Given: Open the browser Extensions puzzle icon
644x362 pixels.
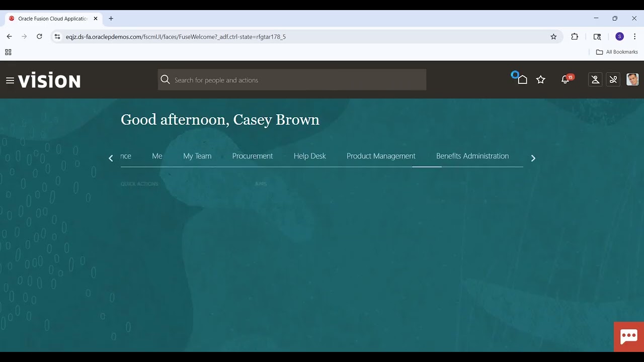Looking at the screenshot, I should pos(575,37).
